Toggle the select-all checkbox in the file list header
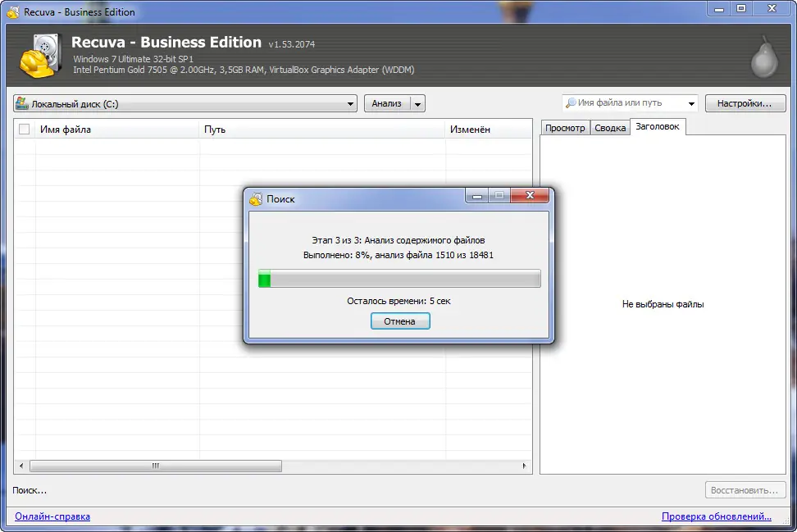Image resolution: width=797 pixels, height=532 pixels. tap(23, 130)
